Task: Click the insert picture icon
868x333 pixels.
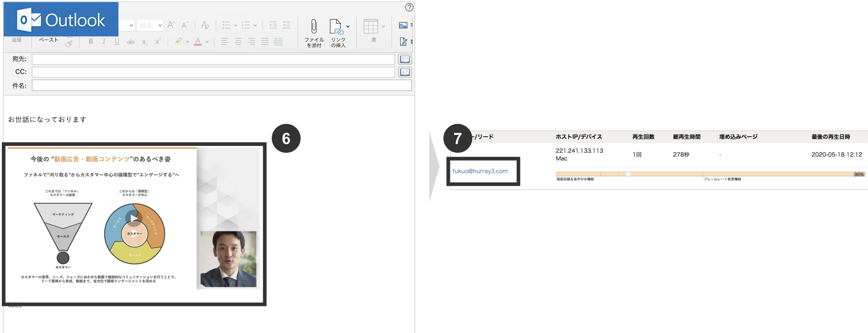Action: 403,25
